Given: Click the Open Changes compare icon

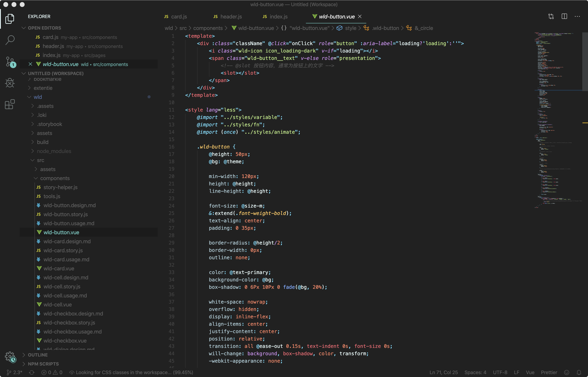Looking at the screenshot, I should point(551,17).
